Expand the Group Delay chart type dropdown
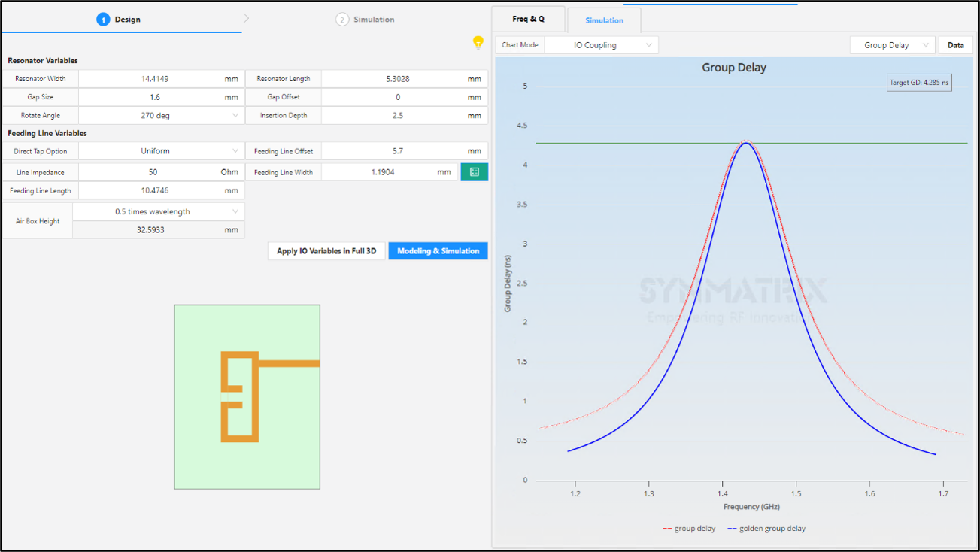 point(892,45)
